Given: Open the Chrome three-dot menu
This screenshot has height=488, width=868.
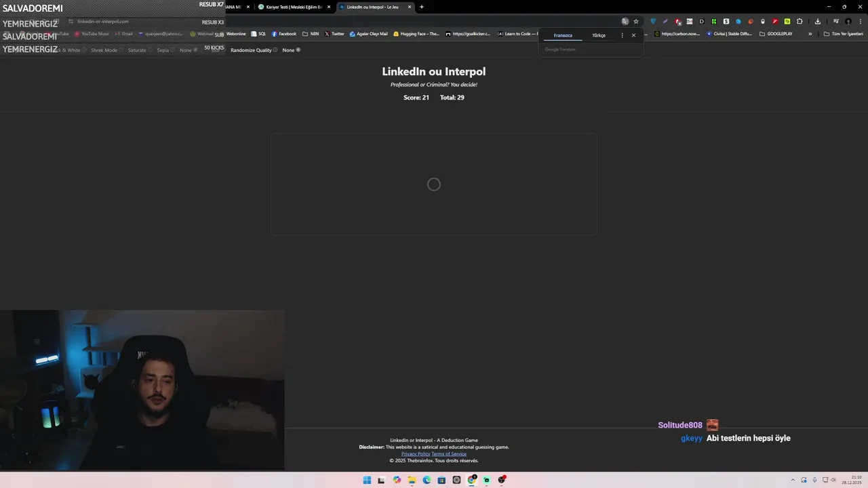Looking at the screenshot, I should pos(860,21).
